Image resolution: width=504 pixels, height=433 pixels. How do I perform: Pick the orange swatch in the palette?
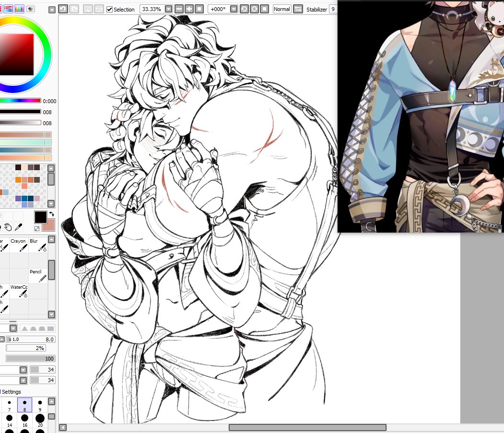pyautogui.click(x=18, y=180)
